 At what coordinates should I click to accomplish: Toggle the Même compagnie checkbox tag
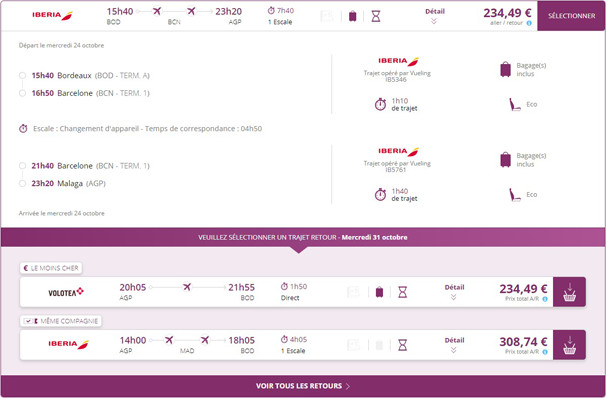[61, 321]
